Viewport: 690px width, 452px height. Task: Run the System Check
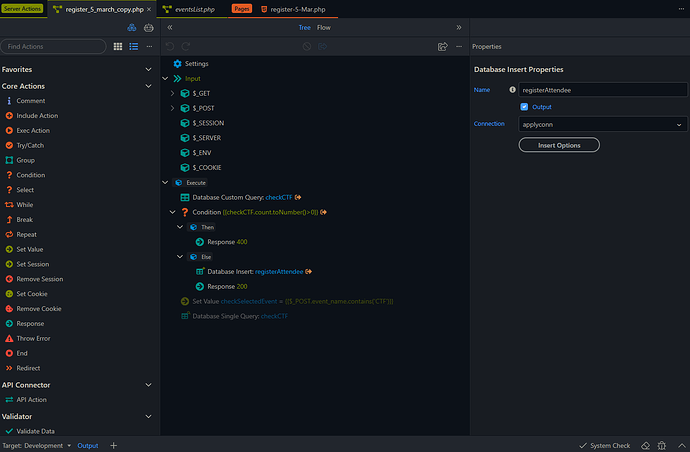604,445
